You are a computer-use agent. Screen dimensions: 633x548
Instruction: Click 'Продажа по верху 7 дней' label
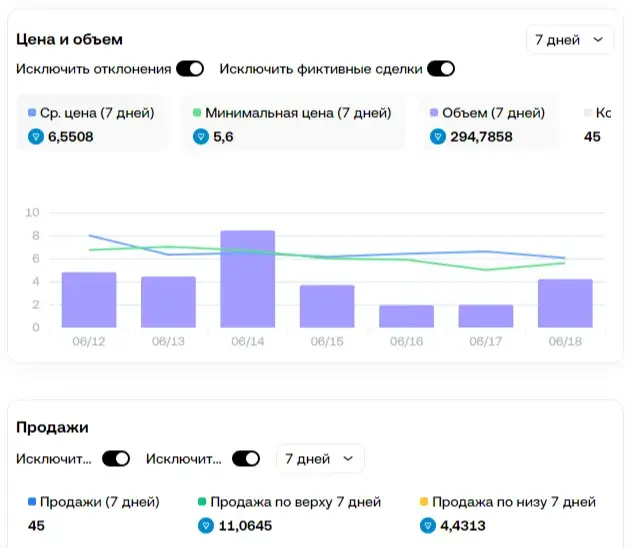pyautogui.click(x=296, y=502)
